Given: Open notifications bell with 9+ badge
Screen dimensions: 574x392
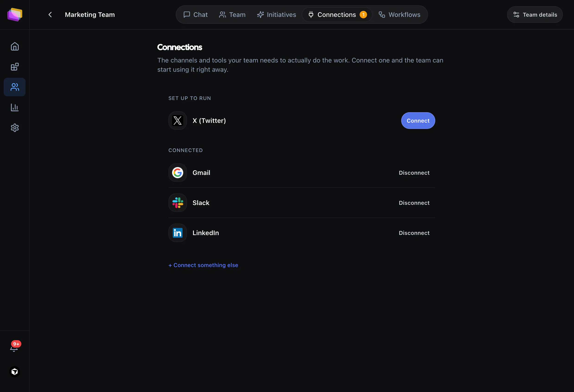Looking at the screenshot, I should 14,347.
